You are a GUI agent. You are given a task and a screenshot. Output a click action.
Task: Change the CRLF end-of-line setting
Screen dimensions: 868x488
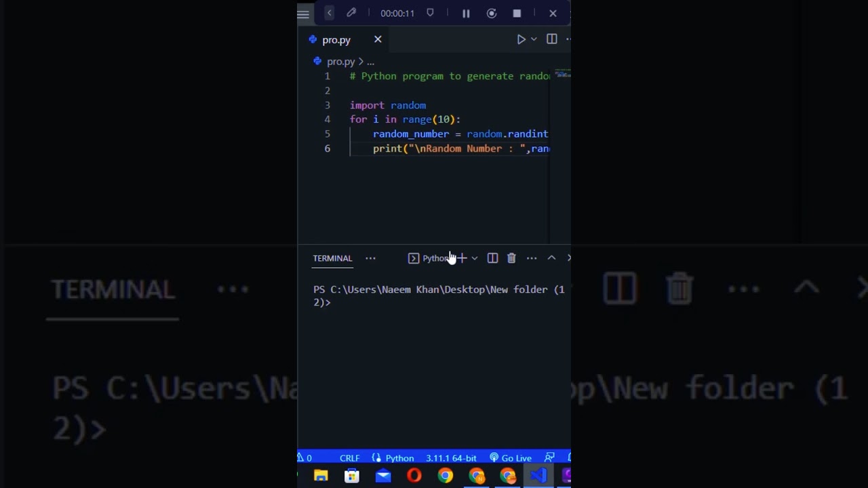350,458
